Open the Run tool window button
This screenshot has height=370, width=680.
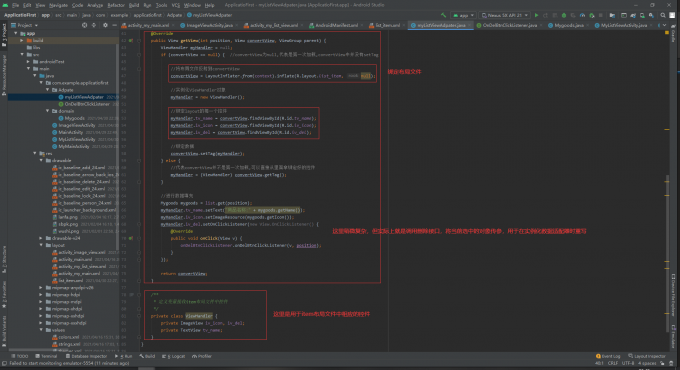[x=124, y=356]
